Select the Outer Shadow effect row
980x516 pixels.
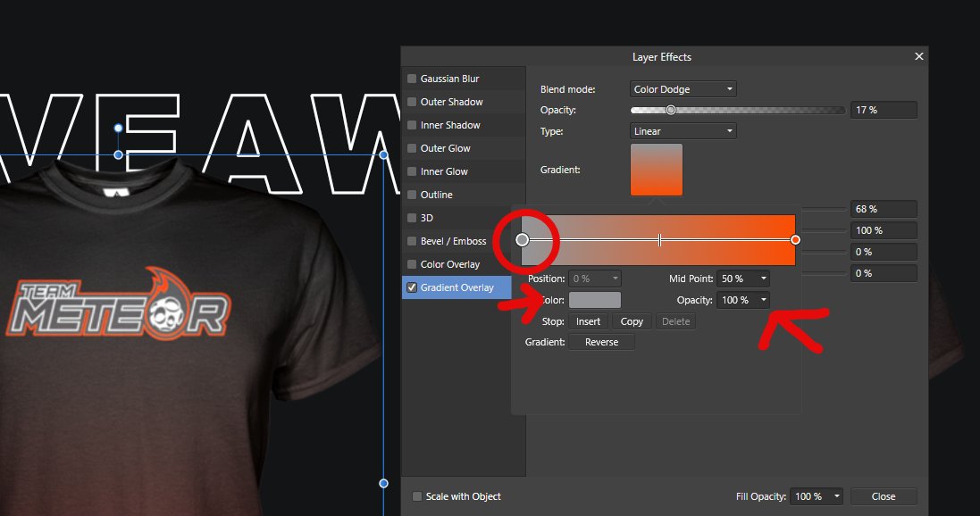point(464,102)
